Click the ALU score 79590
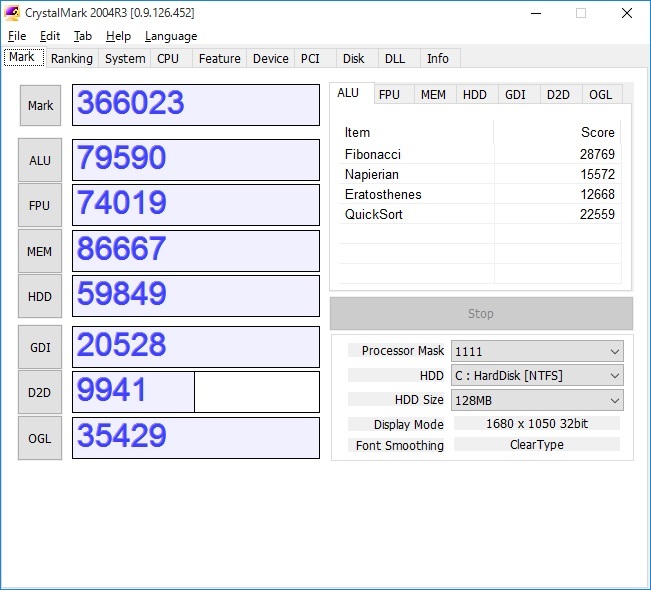This screenshot has height=590, width=651. [x=196, y=160]
